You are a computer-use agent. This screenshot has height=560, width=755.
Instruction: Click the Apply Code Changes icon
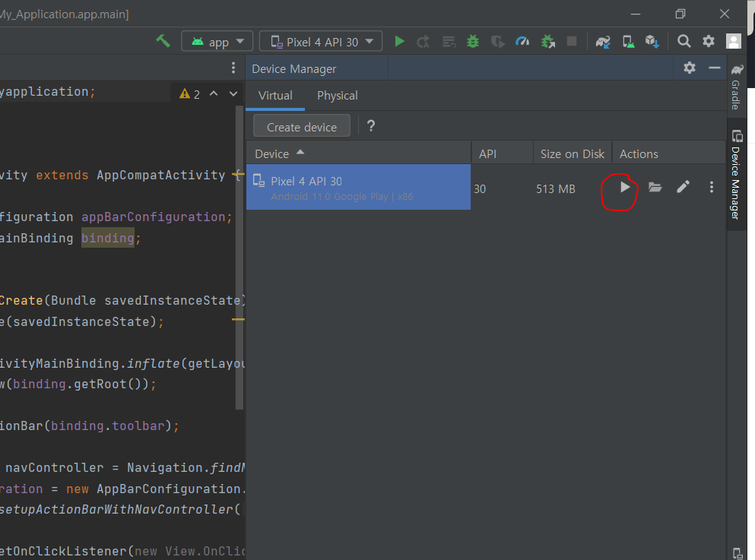[x=449, y=42]
